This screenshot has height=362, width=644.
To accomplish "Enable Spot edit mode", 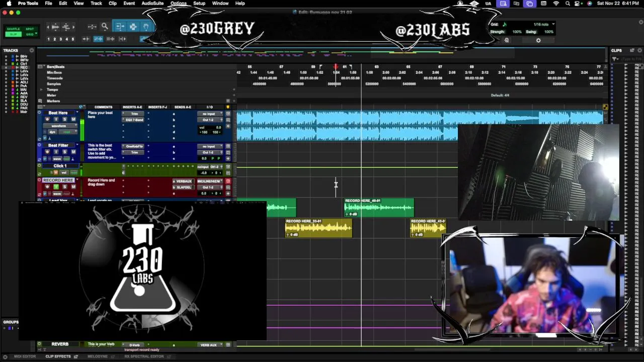I will point(30,29).
